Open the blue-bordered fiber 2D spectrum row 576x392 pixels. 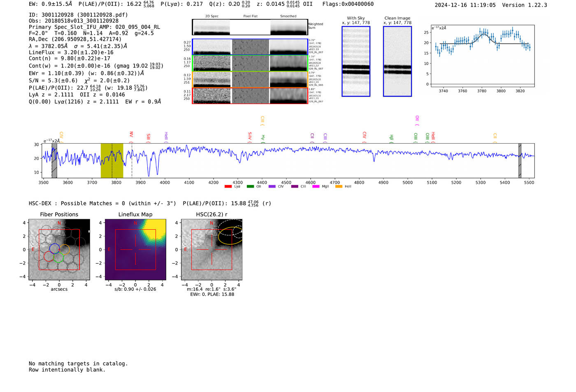(x=250, y=47)
